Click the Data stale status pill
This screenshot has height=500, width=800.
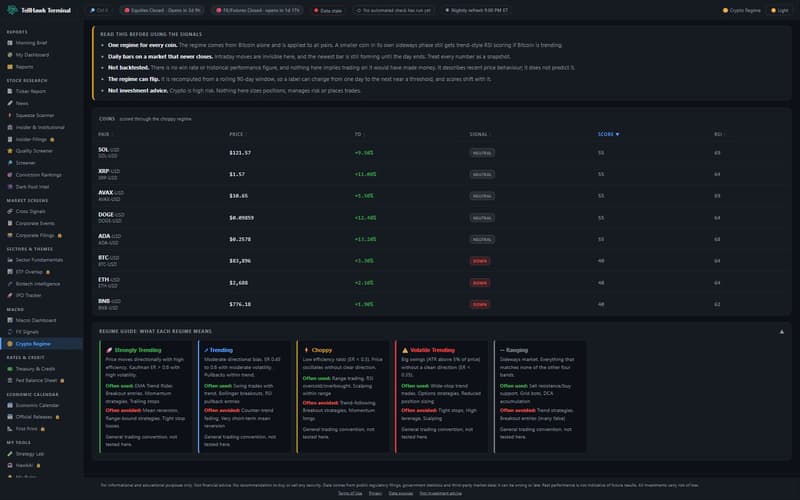pyautogui.click(x=328, y=10)
